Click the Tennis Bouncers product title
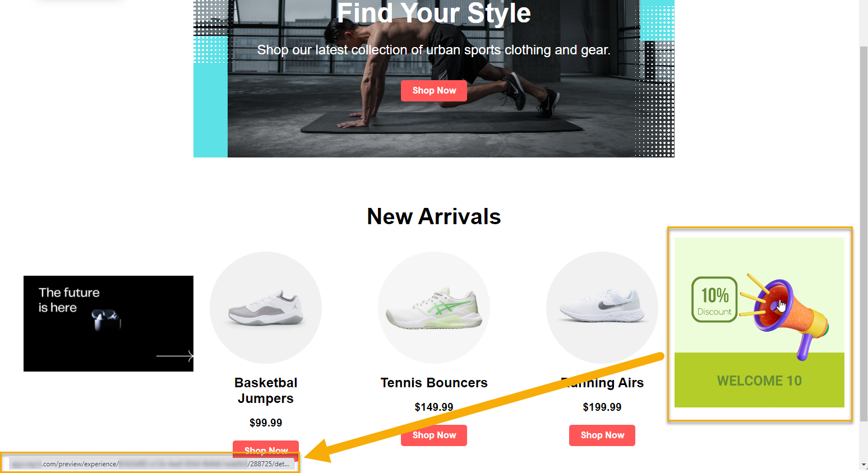 click(x=434, y=383)
